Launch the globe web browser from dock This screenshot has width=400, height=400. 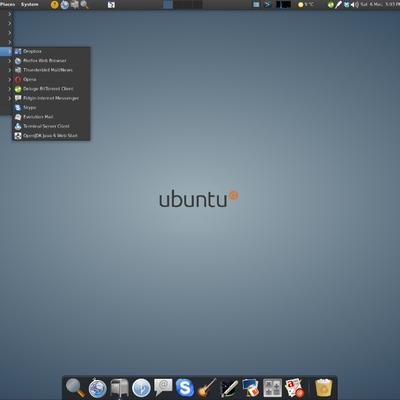97,388
